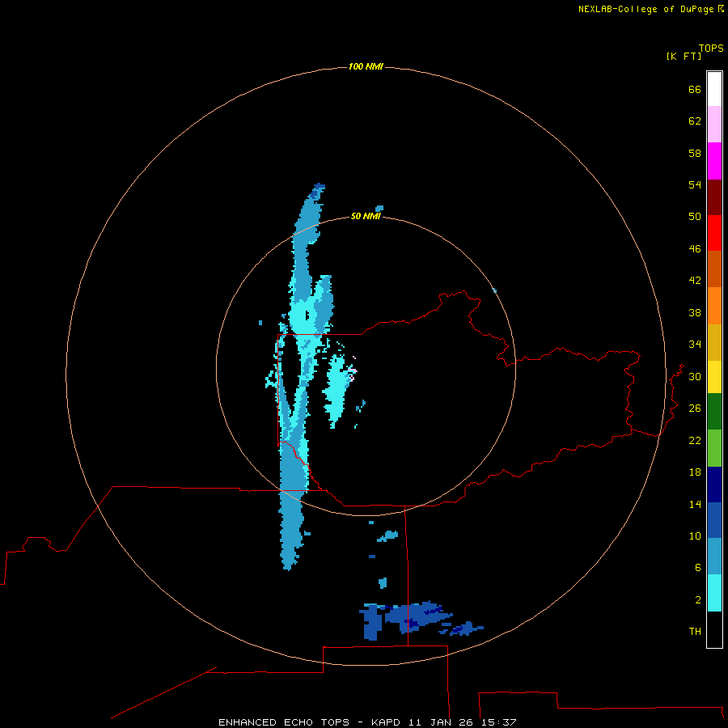Click the [K FT] legend units label
This screenshot has width=728, height=728.
click(684, 56)
